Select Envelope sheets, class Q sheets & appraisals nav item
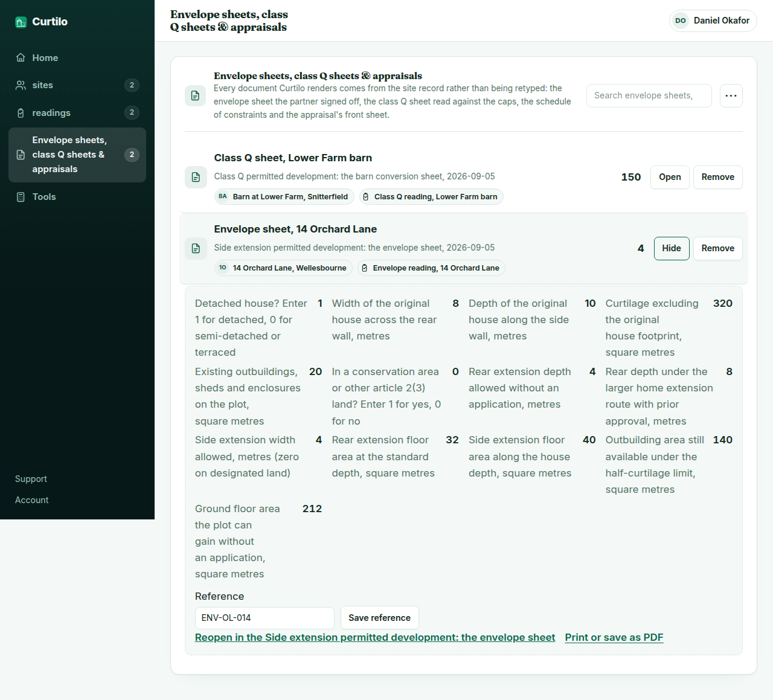 click(77, 155)
